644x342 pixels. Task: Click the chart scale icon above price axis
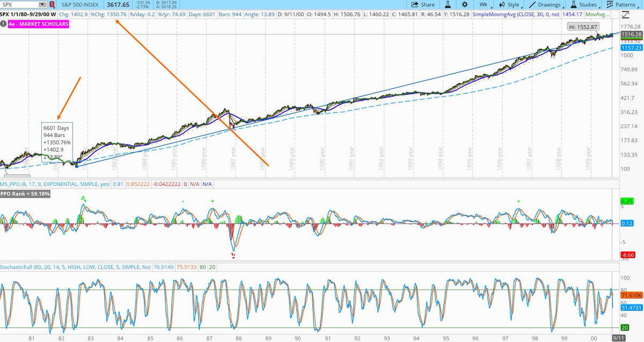click(x=625, y=14)
